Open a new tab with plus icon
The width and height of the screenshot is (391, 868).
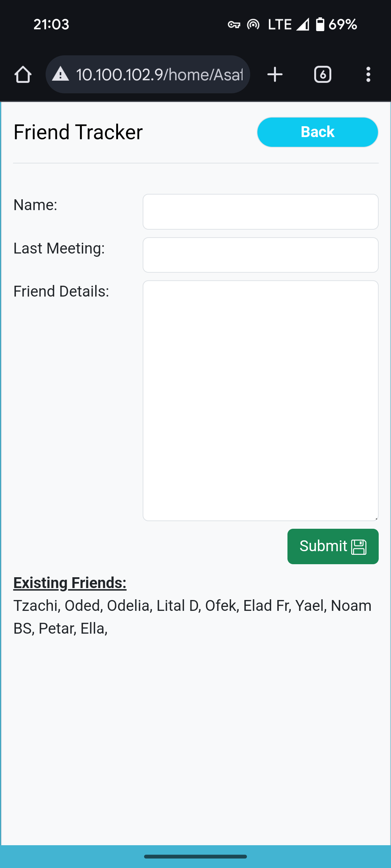(x=275, y=75)
